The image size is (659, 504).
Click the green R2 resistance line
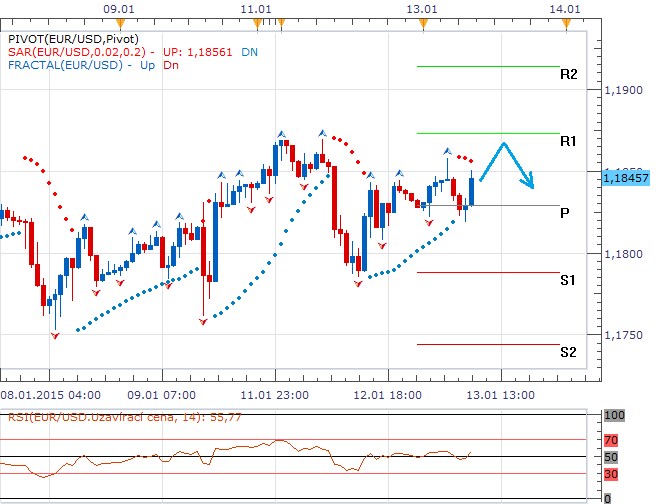(487, 66)
